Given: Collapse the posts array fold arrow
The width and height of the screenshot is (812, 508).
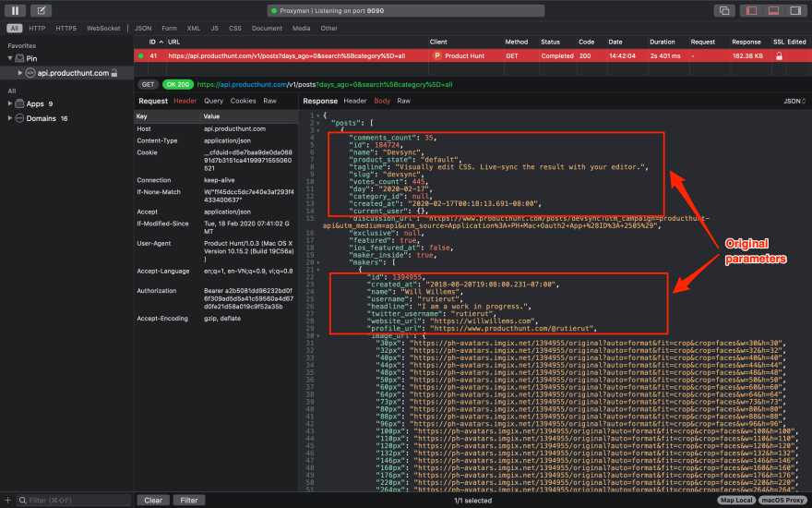Looking at the screenshot, I should [318, 123].
